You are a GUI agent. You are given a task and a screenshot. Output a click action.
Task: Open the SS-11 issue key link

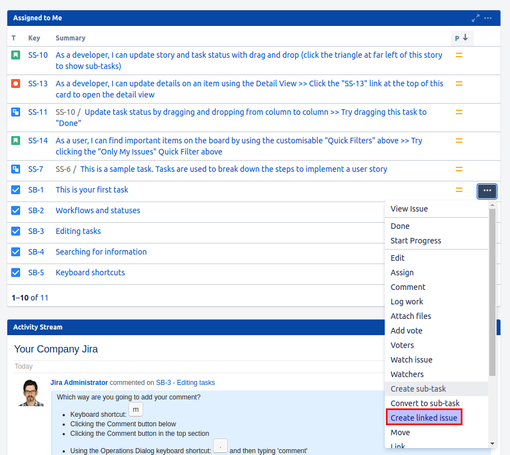click(38, 112)
